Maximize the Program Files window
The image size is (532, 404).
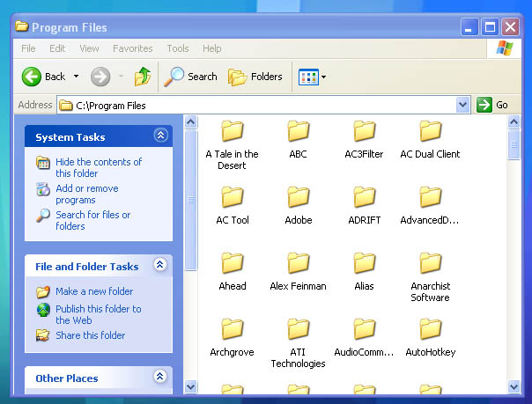coord(490,27)
